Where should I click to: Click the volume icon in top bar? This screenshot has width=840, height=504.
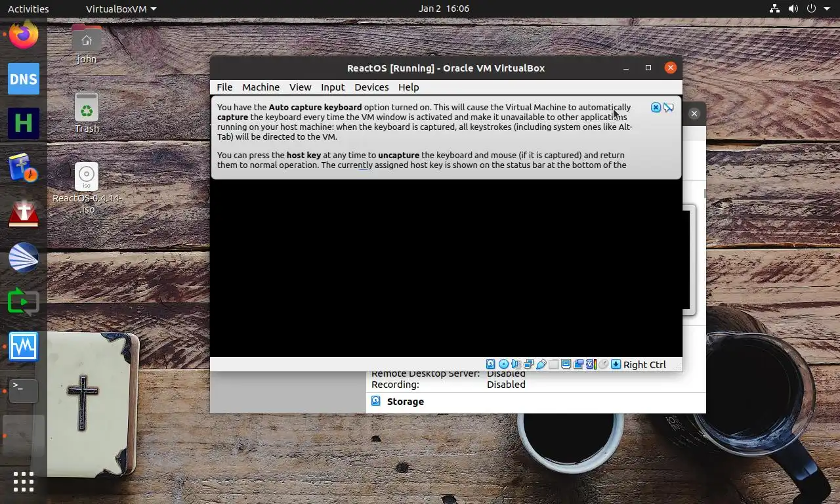pos(793,9)
